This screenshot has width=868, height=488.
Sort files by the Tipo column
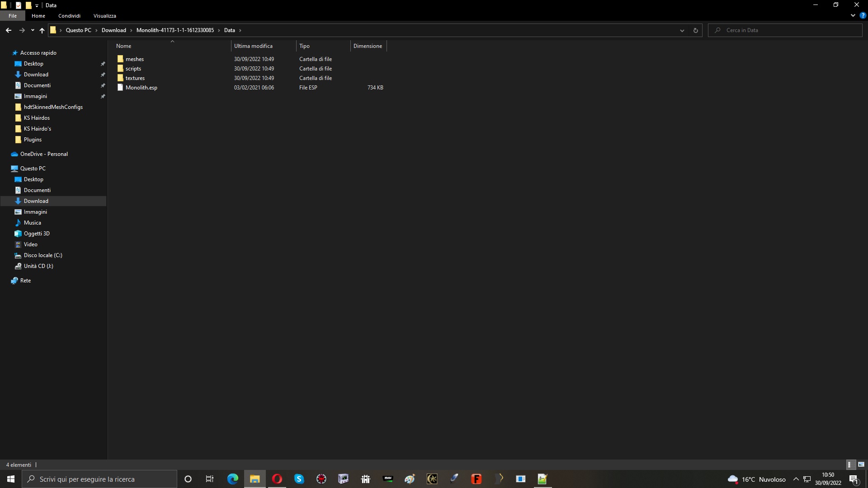coord(323,46)
